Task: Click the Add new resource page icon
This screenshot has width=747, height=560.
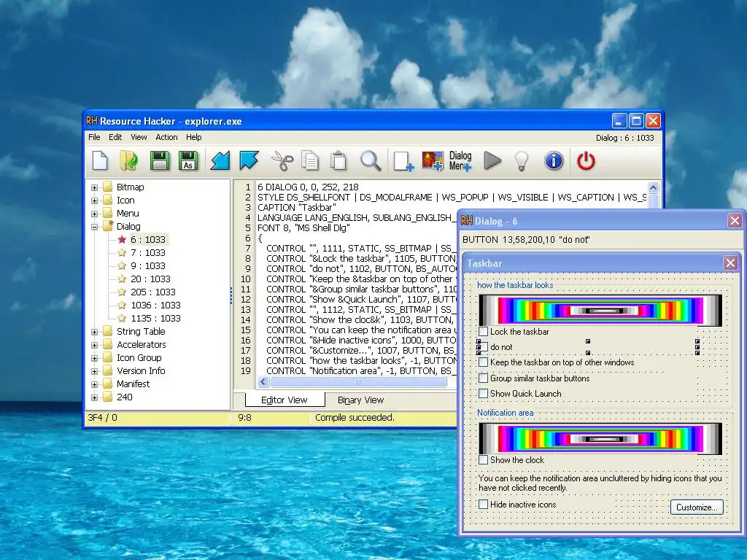Action: (x=403, y=161)
